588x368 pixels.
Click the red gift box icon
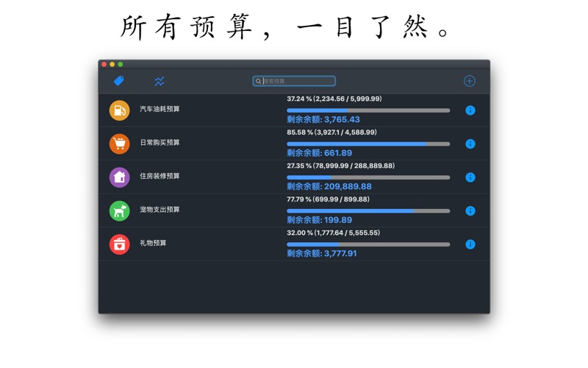[x=119, y=244]
